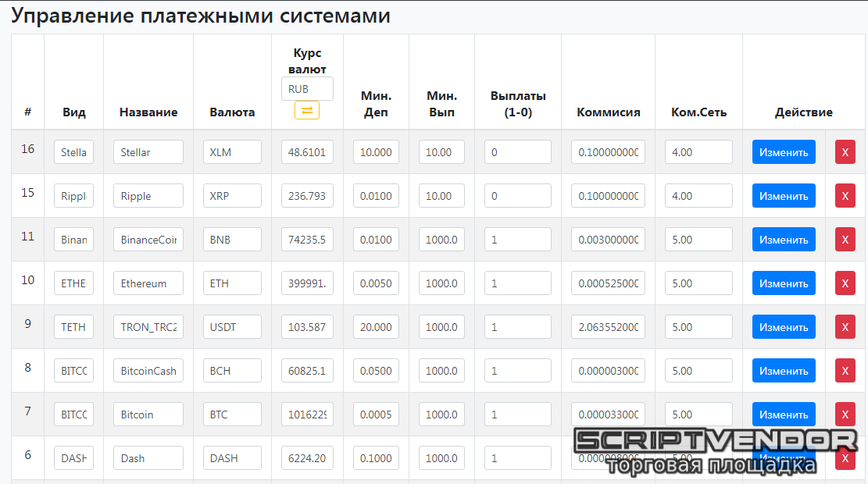868x484 pixels.
Task: Edit the 74235.5 exchange rate field
Action: [x=307, y=240]
